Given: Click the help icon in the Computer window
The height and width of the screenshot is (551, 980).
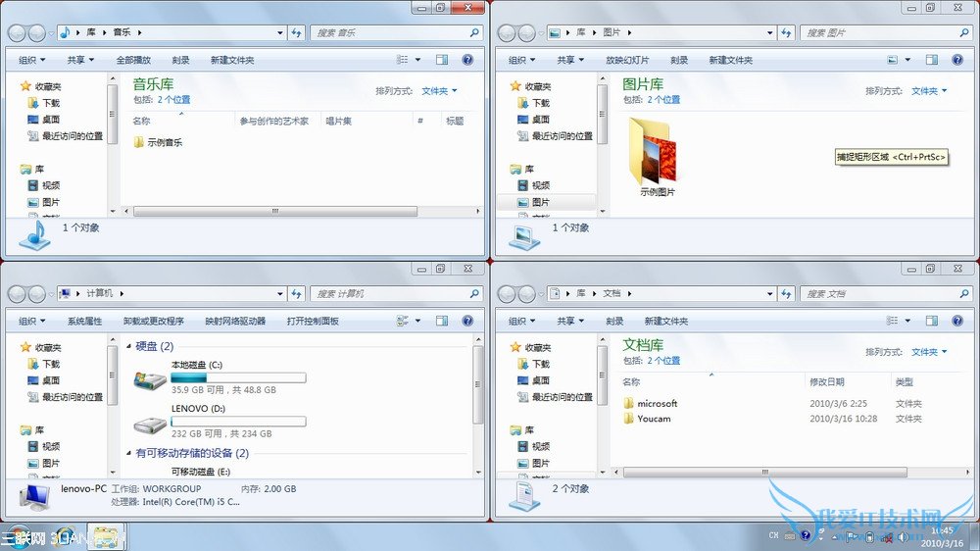Looking at the screenshot, I should (467, 321).
